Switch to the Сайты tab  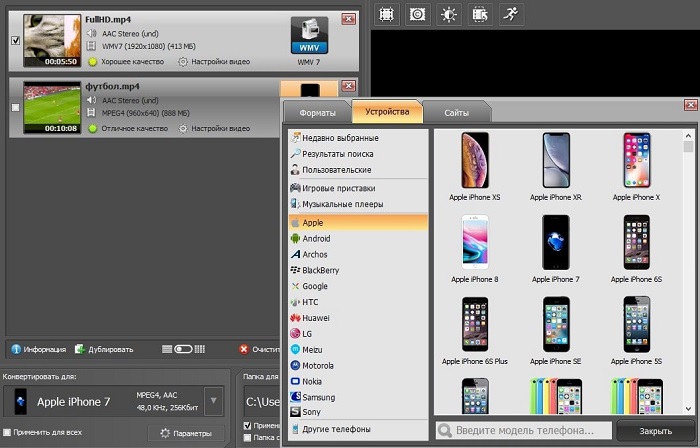point(456,113)
